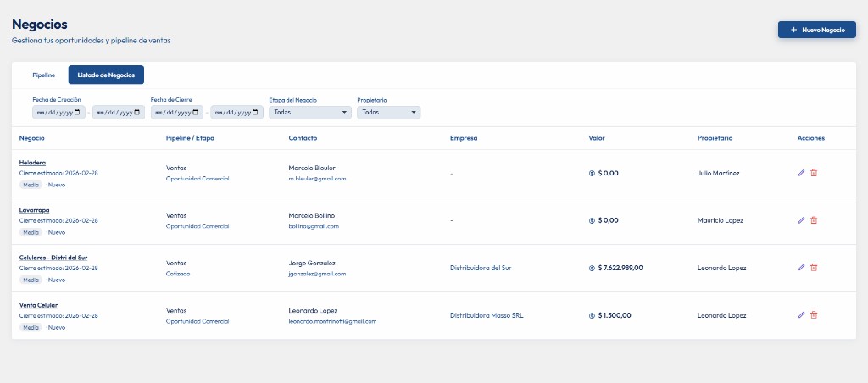Screen dimensions: 868x383
Task: Click the Nuevo Negocio button
Action: (817, 30)
